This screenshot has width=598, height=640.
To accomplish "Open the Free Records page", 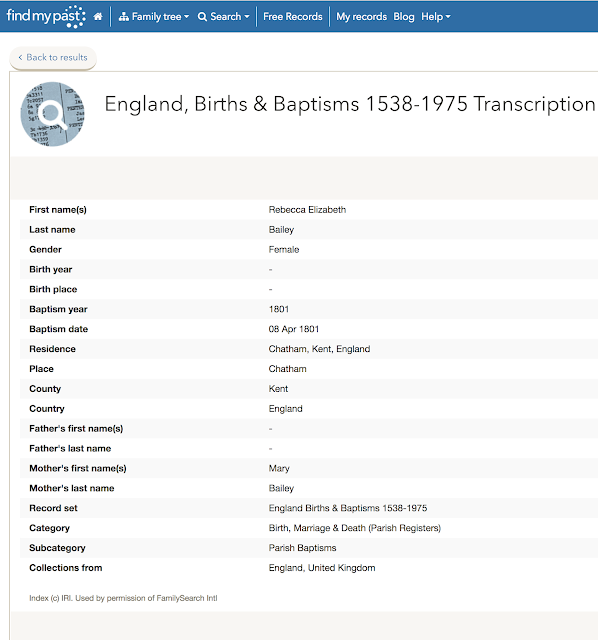I will click(x=293, y=16).
